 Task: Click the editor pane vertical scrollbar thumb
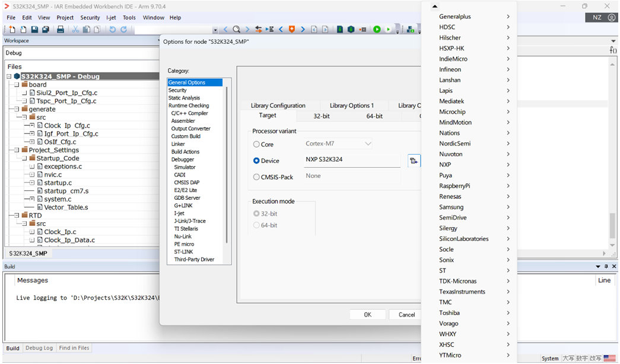point(612,226)
